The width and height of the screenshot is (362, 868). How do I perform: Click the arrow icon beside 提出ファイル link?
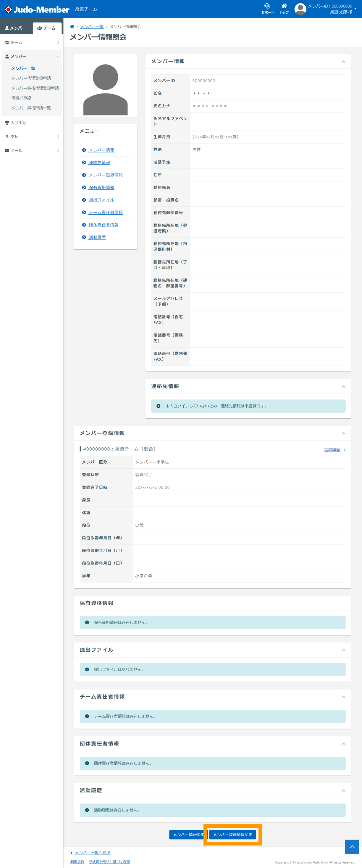point(84,200)
